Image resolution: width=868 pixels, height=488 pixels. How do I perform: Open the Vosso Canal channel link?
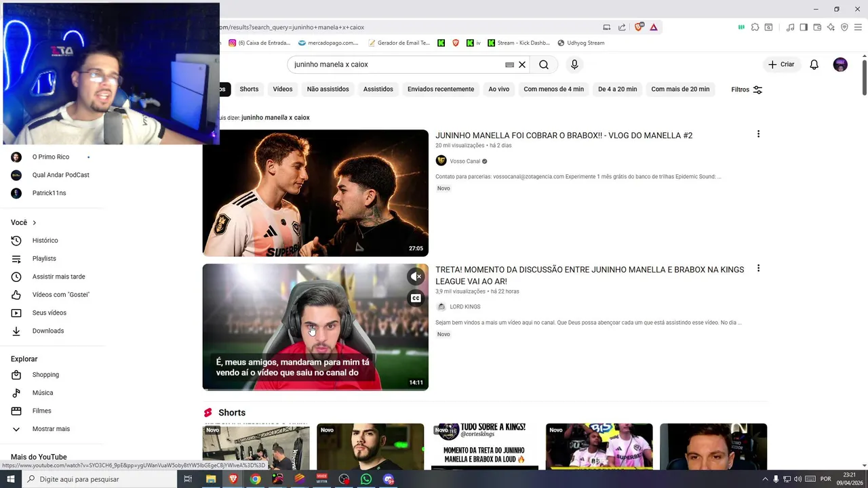pyautogui.click(x=465, y=161)
